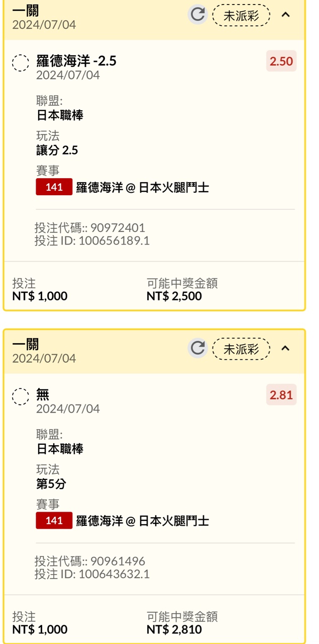
Task: Refresh the 羅德海洋 -2.5 bet slip
Action: (x=197, y=15)
